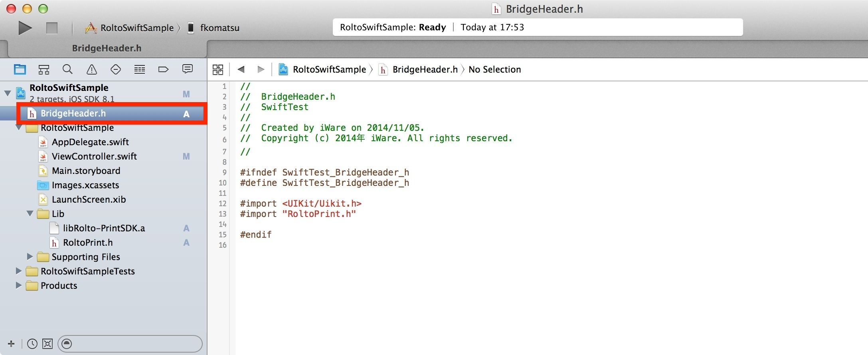The width and height of the screenshot is (868, 355).
Task: Click the BridgeHeader.h tab
Action: pos(107,48)
